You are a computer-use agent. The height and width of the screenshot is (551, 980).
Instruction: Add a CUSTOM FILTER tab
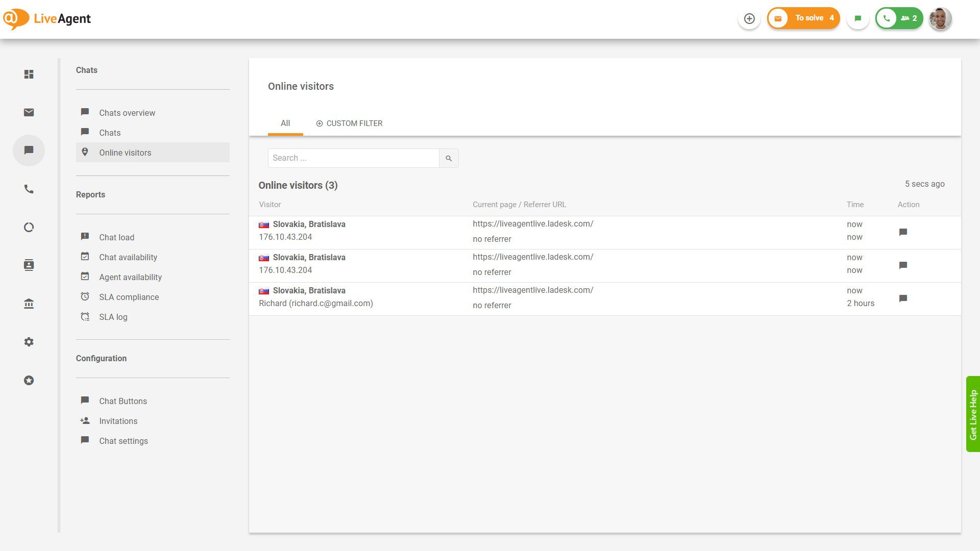tap(349, 123)
